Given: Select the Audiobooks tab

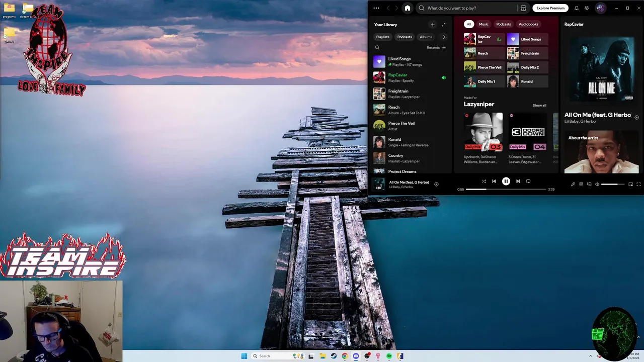Looking at the screenshot, I should tap(528, 24).
